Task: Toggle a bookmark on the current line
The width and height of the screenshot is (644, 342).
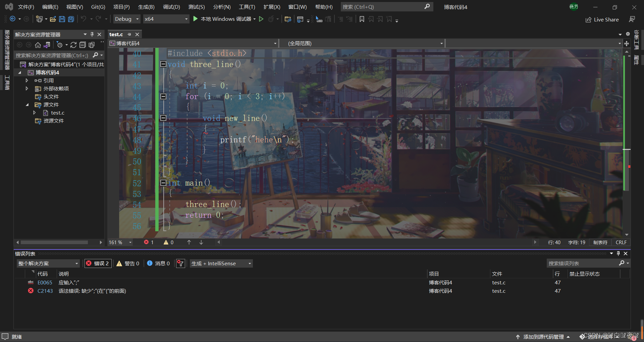Action: 362,19
